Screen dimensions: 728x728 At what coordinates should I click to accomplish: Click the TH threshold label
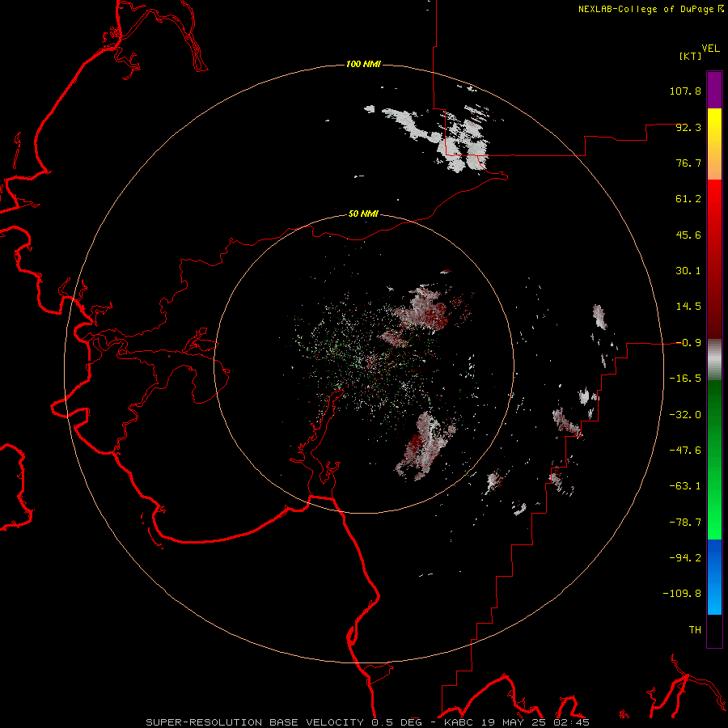pos(695,630)
